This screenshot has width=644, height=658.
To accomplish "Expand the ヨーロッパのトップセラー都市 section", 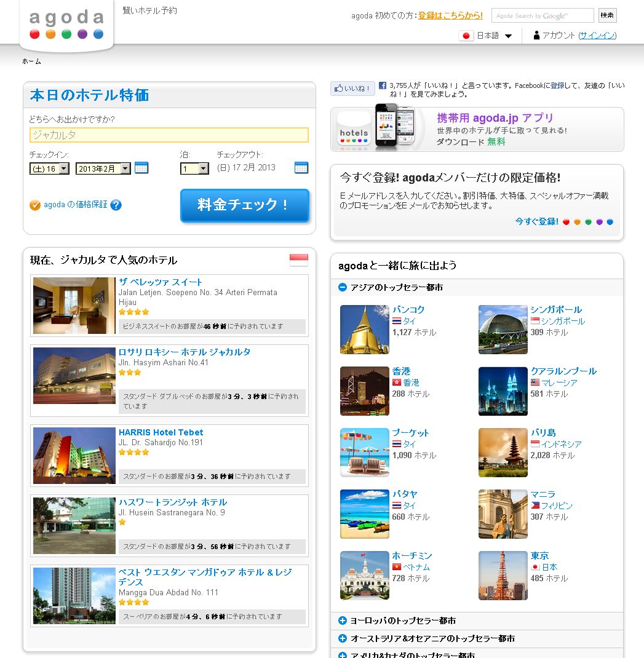I will (343, 620).
